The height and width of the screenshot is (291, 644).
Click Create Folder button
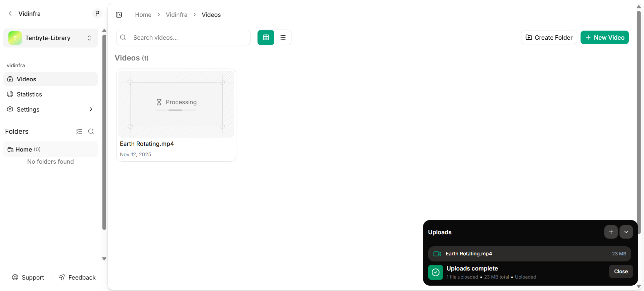[x=549, y=37]
